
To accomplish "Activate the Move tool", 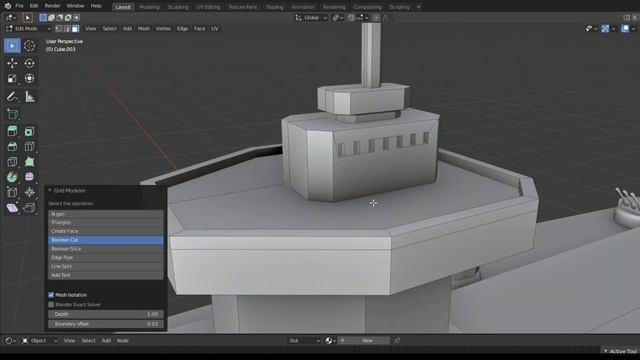I will click(12, 63).
